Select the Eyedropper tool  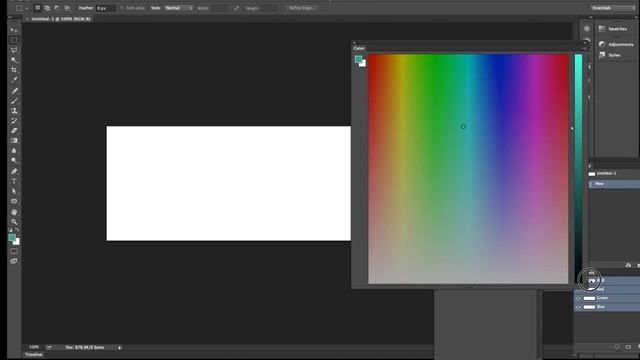(x=14, y=80)
